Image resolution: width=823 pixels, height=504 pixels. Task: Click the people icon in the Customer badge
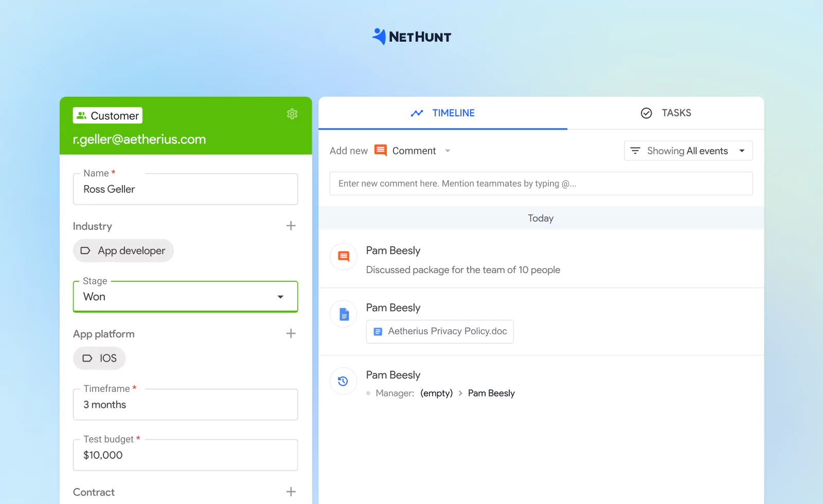pos(82,115)
